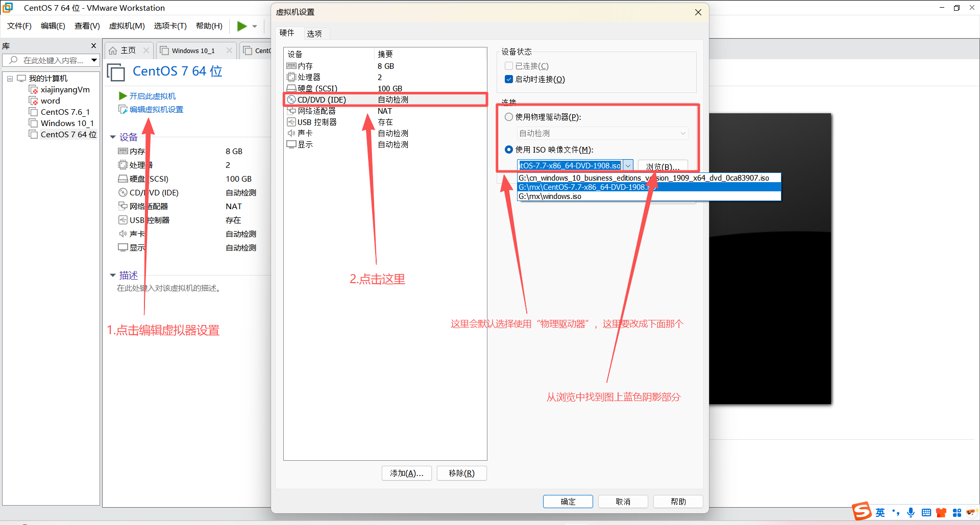Enable the 启动时连接 checkbox
This screenshot has width=980, height=525.
[509, 79]
